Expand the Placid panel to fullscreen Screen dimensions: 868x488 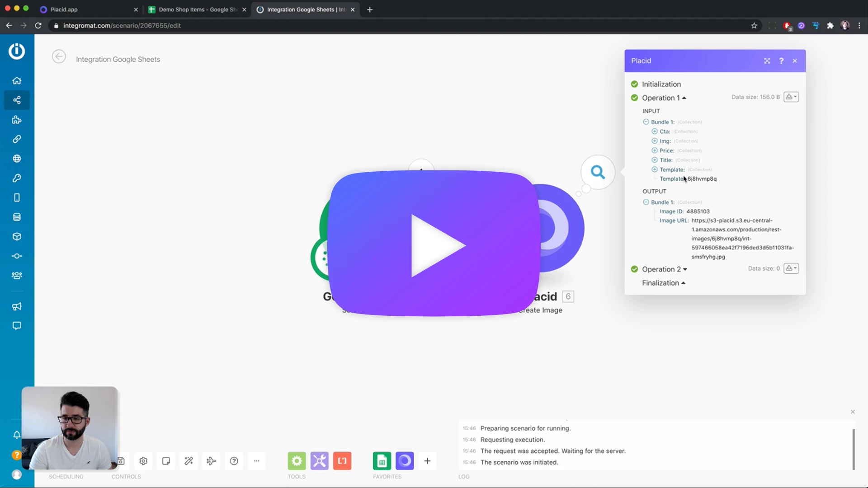point(767,61)
